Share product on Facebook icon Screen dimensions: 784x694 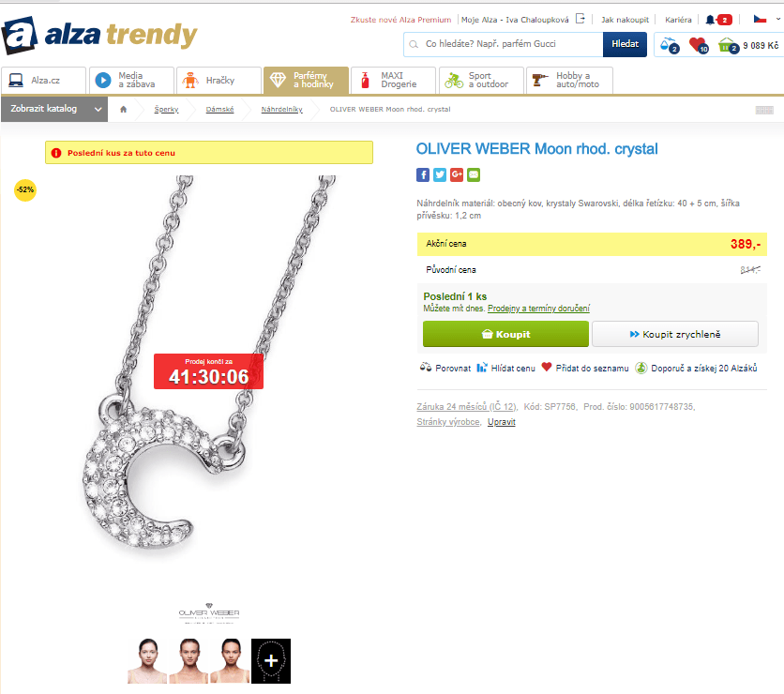pyautogui.click(x=423, y=174)
